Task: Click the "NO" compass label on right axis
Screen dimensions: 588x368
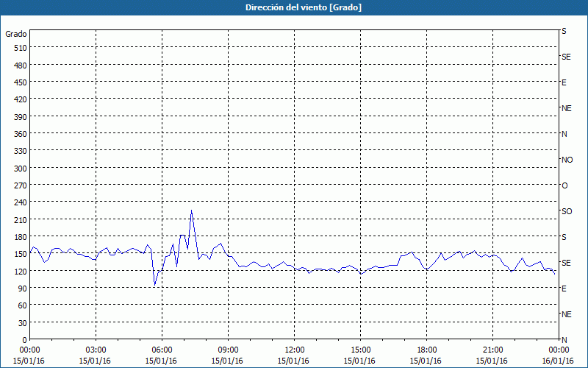Action: click(567, 160)
